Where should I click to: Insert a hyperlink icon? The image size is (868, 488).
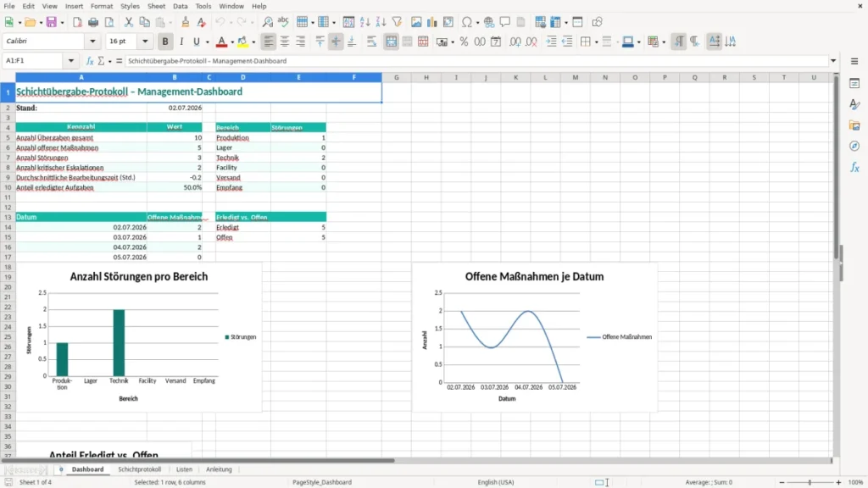click(489, 22)
